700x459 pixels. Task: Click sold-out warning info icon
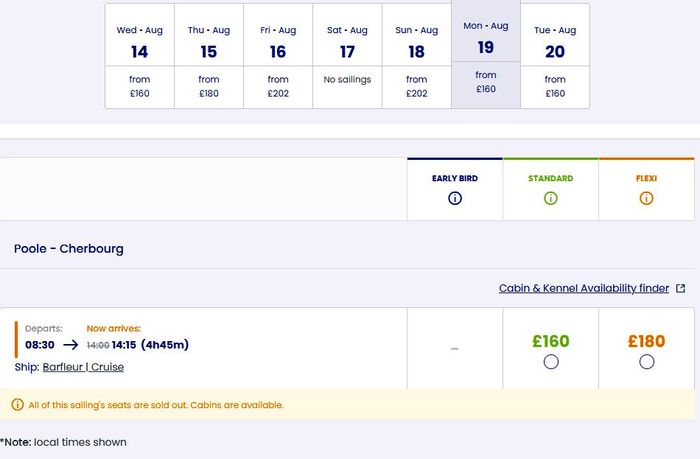coord(17,405)
